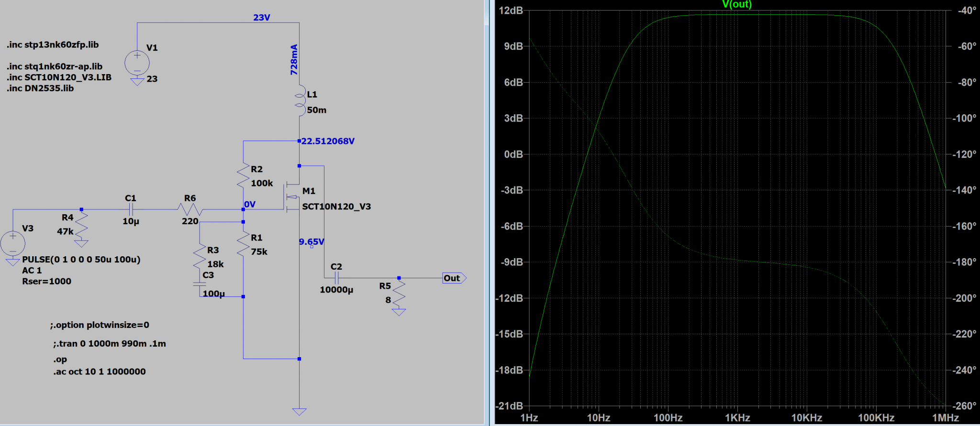Click the R2 resistor symbol
The height and width of the screenshot is (426, 980).
(243, 175)
